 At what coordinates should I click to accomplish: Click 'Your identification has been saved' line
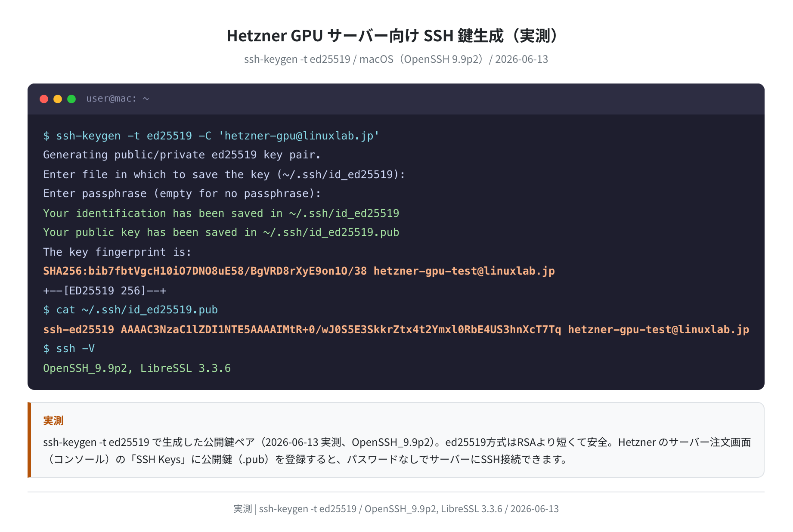221,213
